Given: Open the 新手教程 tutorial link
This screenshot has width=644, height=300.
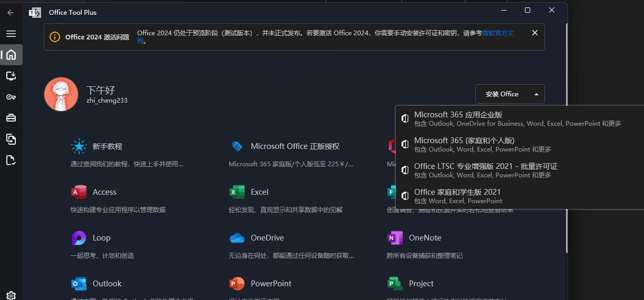Looking at the screenshot, I should tap(108, 146).
